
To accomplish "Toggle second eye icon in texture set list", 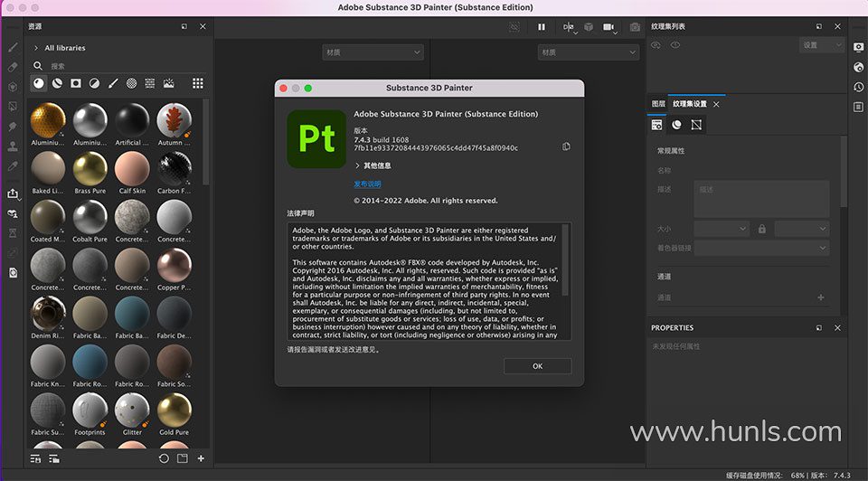I will click(x=675, y=45).
